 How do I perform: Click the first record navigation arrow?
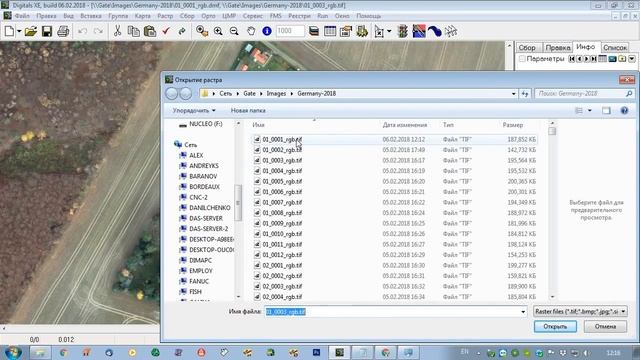point(572,59)
